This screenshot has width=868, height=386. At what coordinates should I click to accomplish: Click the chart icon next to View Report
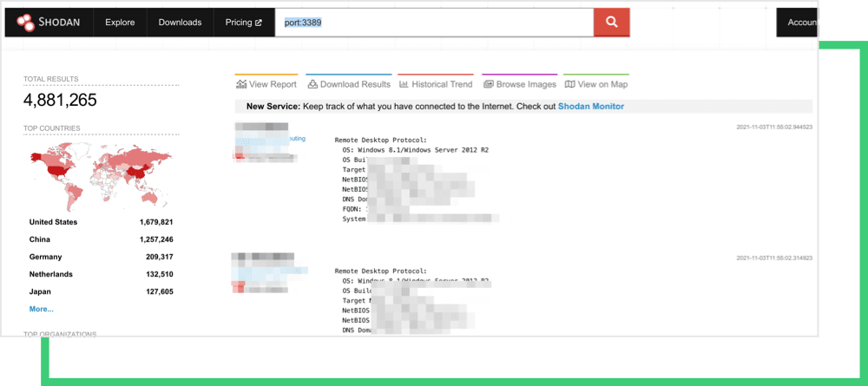click(240, 84)
